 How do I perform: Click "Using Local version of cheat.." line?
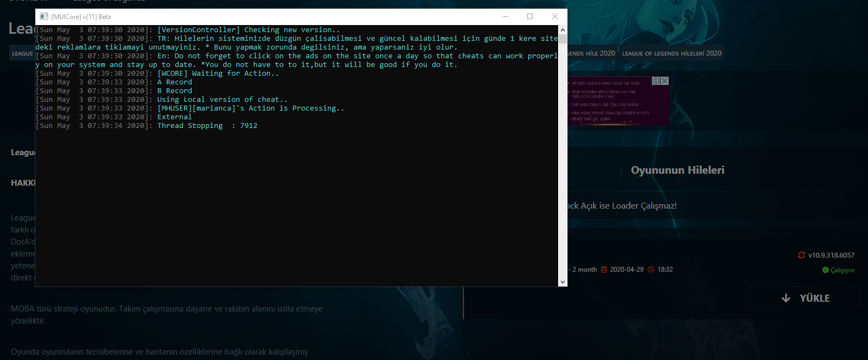click(222, 100)
